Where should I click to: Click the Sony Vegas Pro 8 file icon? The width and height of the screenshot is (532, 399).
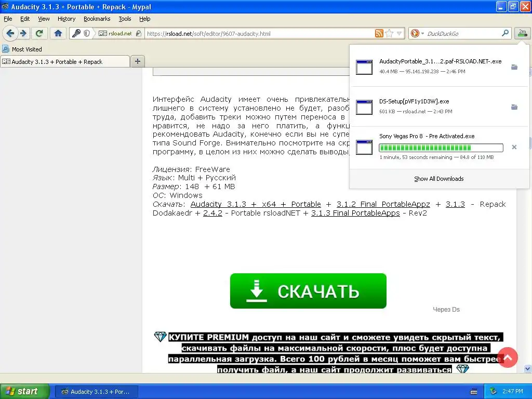[x=364, y=147]
